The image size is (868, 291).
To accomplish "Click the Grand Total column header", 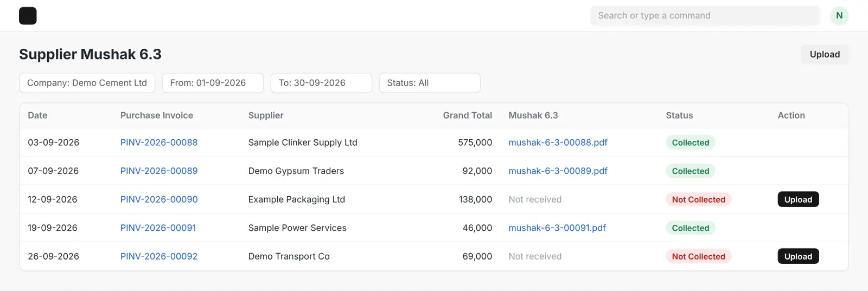I will coord(467,115).
